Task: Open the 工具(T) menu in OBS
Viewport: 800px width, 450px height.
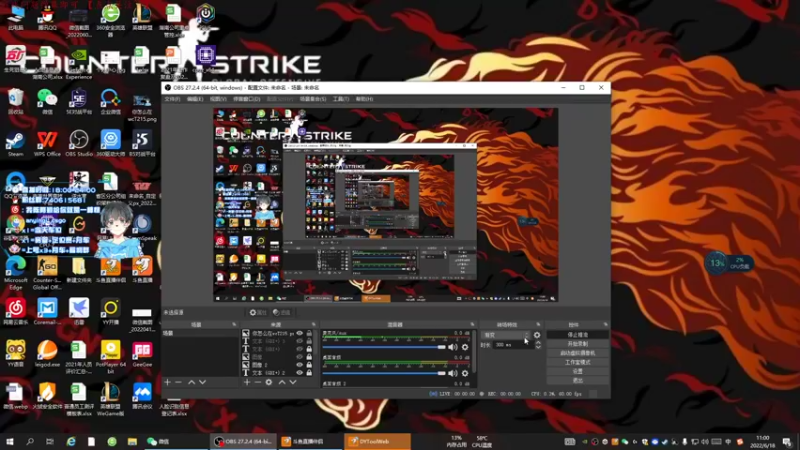Action: tap(340, 99)
